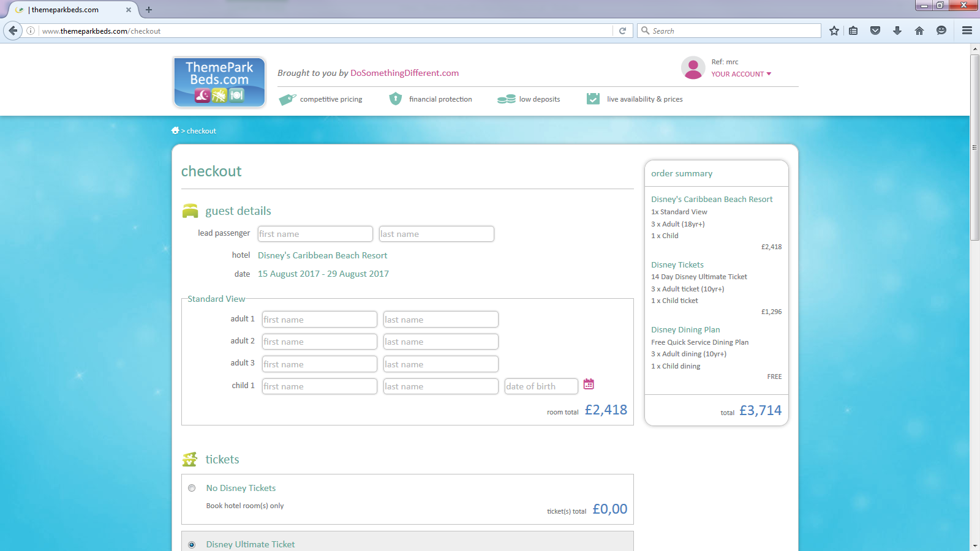Click the scrollbar down arrow
980x551 pixels.
click(974, 545)
